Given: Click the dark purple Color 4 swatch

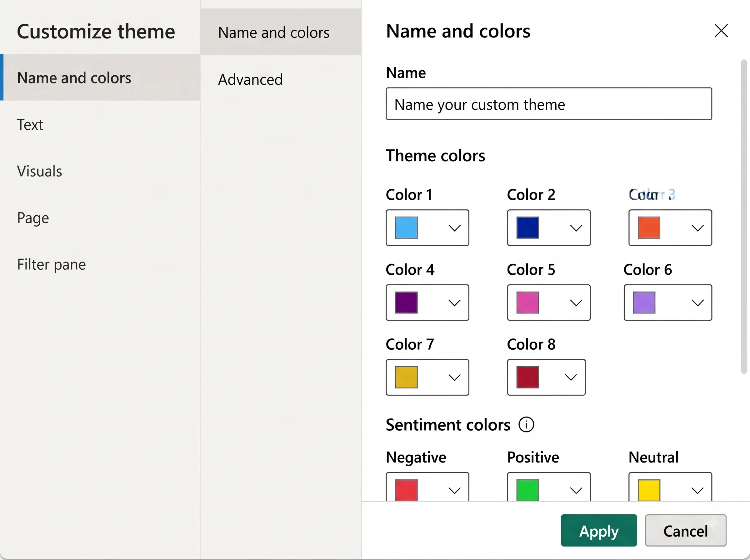Looking at the screenshot, I should [406, 302].
